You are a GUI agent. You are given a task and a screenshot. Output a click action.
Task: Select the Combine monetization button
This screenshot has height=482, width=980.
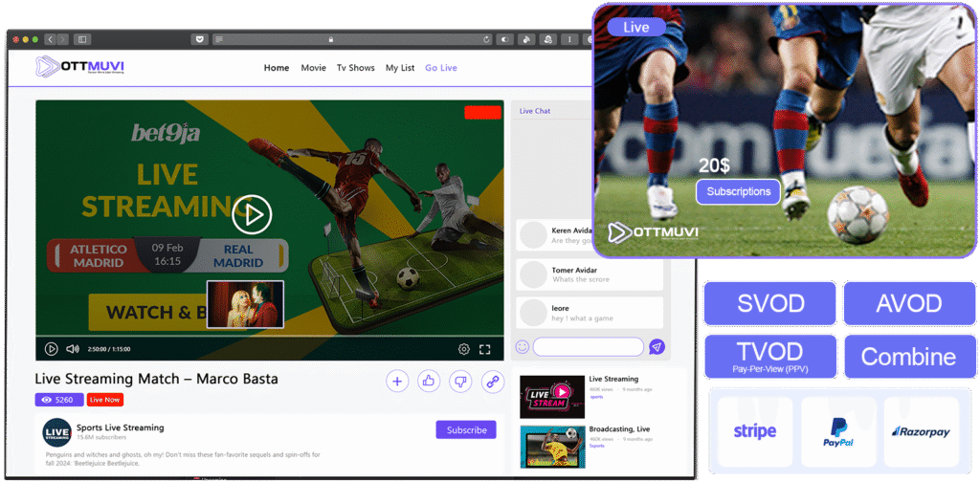point(909,357)
